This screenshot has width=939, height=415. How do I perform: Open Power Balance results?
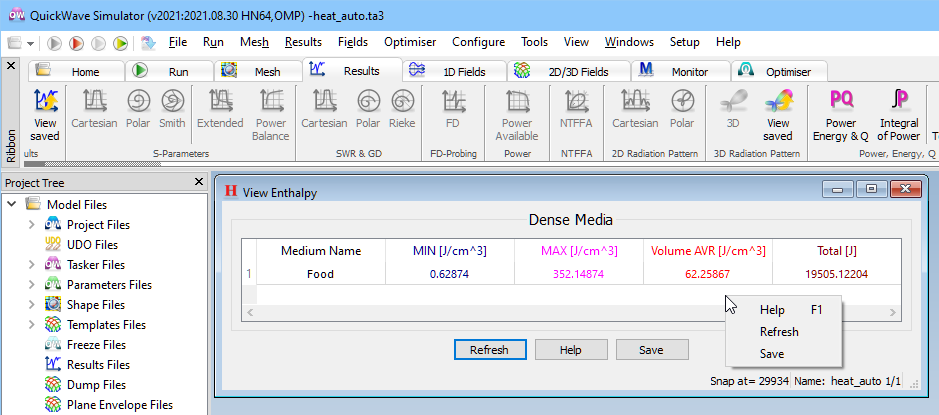point(271,115)
